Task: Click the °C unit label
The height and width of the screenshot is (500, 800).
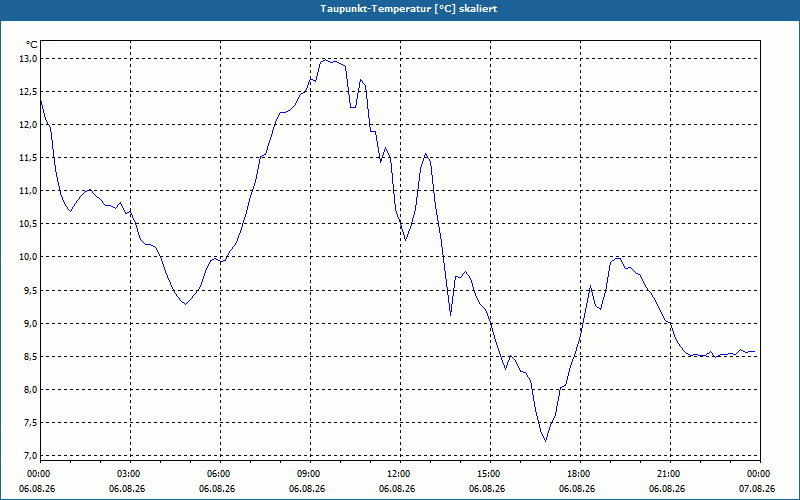Action: tap(32, 45)
